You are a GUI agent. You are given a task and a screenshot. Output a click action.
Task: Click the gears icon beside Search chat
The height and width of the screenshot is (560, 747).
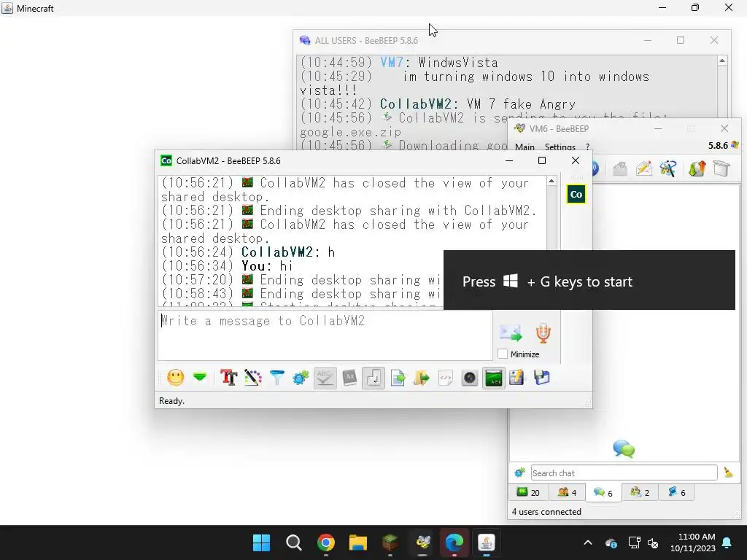519,472
